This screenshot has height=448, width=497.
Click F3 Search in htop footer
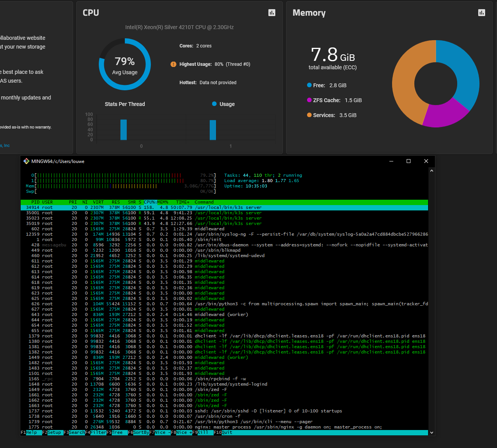tap(74, 432)
